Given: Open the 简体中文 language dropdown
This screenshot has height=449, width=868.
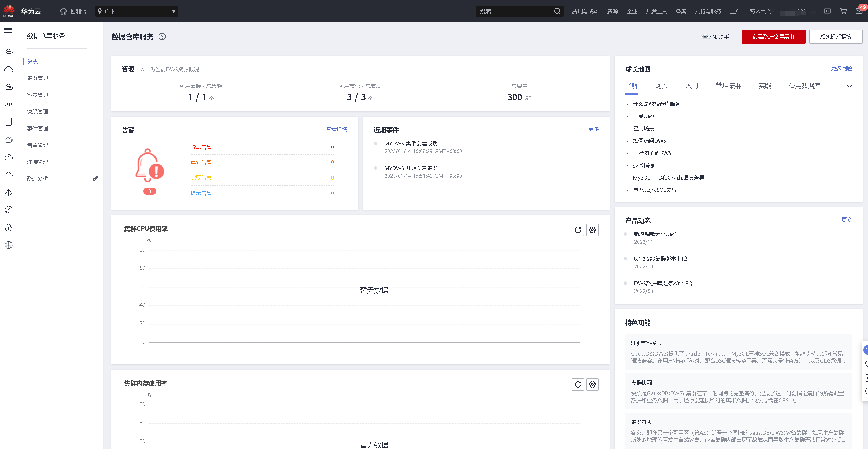Looking at the screenshot, I should 760,11.
